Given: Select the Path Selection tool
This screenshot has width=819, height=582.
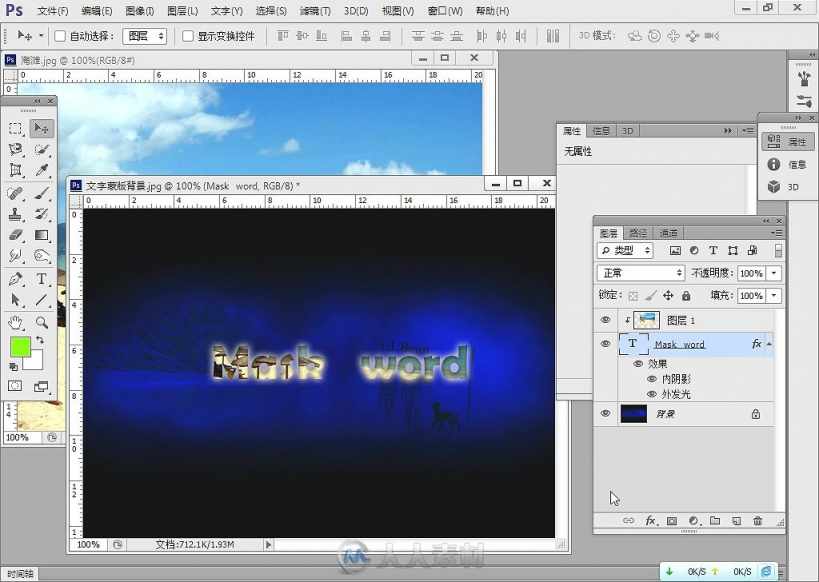Looking at the screenshot, I should [x=15, y=300].
